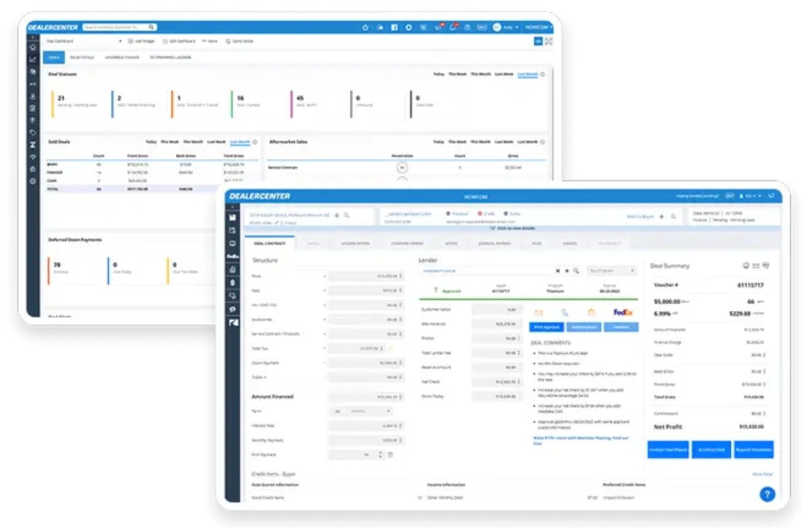Image resolution: width=812 pixels, height=528 pixels.
Task: Click the print icon next to Deal Summary
Action: (x=746, y=265)
